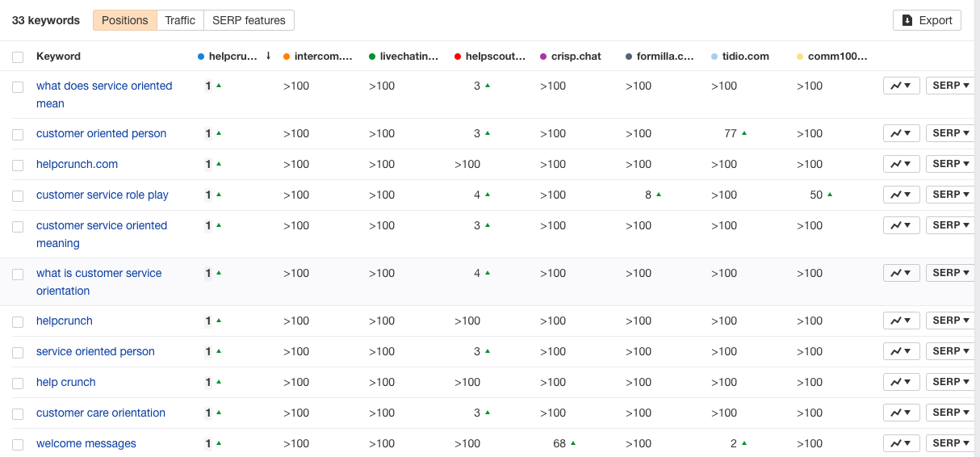Check the 'customer service oriented meaning' row
The image size is (980, 457).
click(x=18, y=226)
